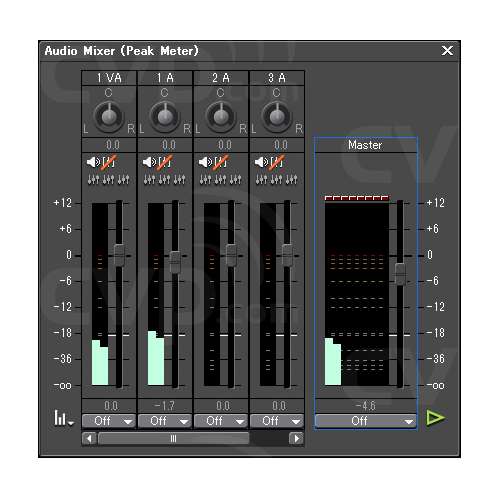Screen dimensions: 500x500
Task: Mute the 1 VA track speaker icon
Action: click(93, 162)
